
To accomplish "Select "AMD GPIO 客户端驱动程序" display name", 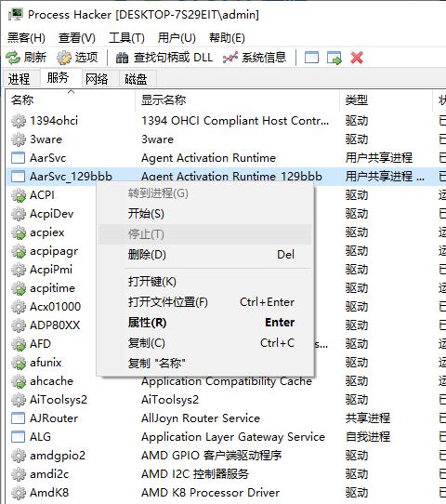I will tap(211, 456).
